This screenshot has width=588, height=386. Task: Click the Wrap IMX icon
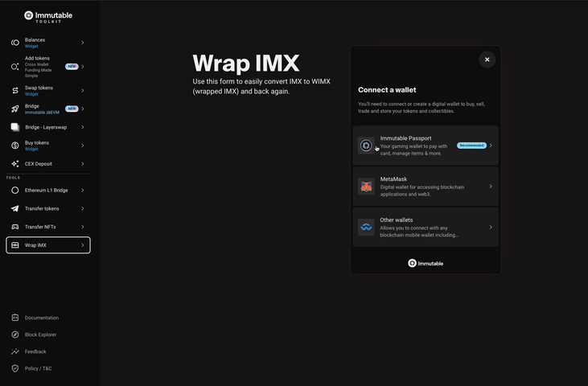[15, 245]
